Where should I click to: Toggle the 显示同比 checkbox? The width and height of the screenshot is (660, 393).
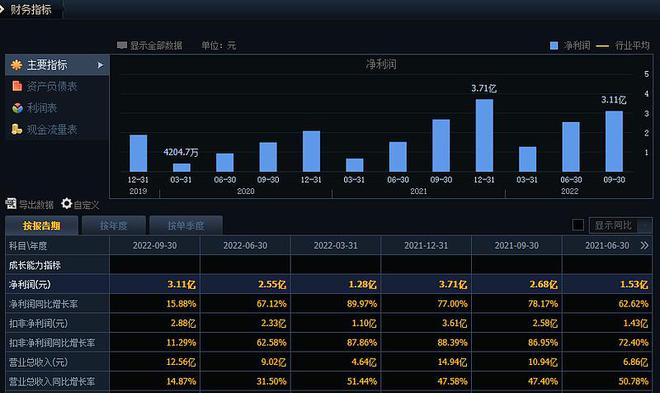pos(578,225)
